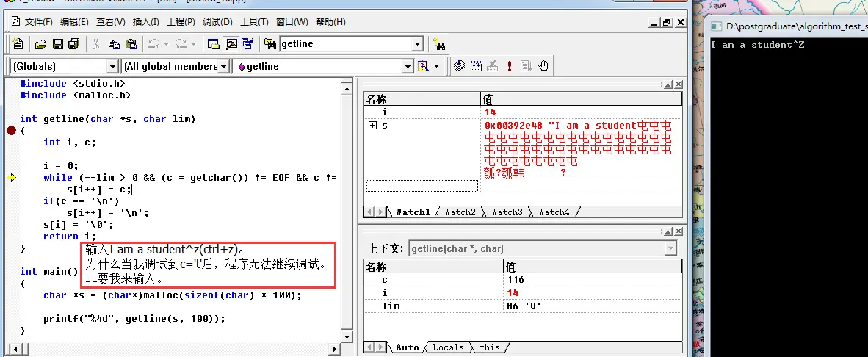Open the redo history dropdown arrow
The height and width of the screenshot is (357, 868).
click(193, 44)
